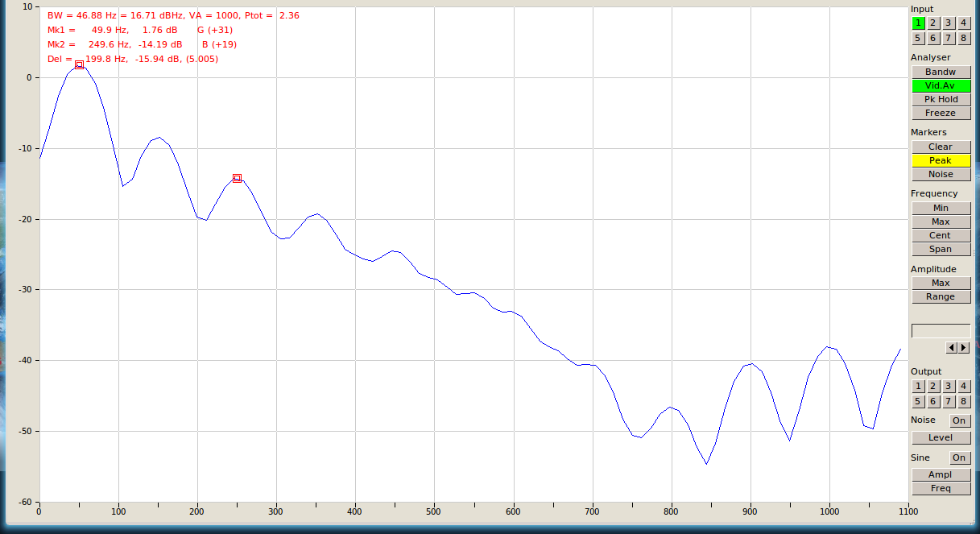Select input channel 1
Image resolution: width=980 pixels, height=534 pixels.
coord(918,23)
